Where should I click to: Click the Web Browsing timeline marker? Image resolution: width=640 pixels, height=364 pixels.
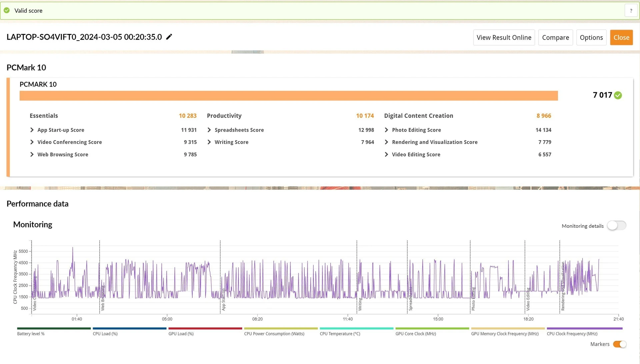tap(102, 298)
